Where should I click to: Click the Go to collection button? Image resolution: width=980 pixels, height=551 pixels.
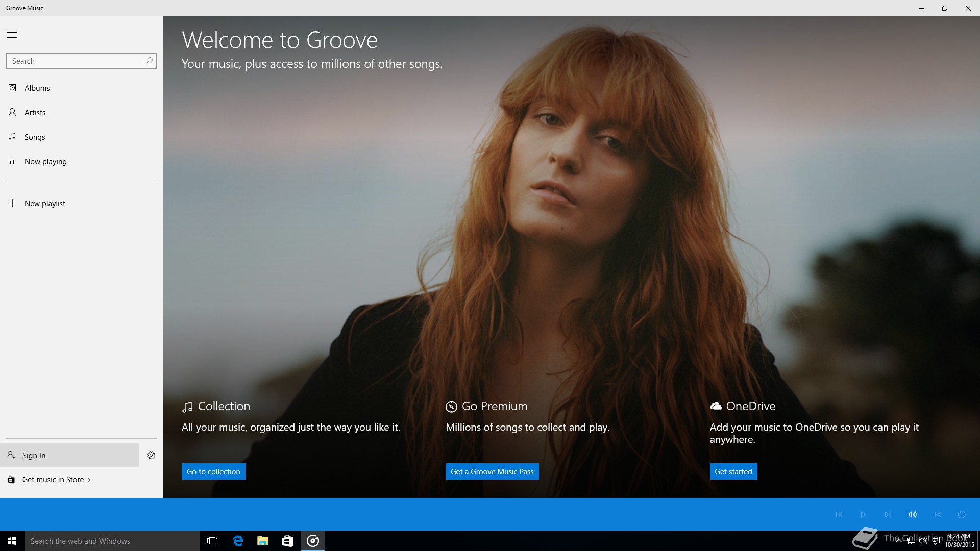pos(213,471)
